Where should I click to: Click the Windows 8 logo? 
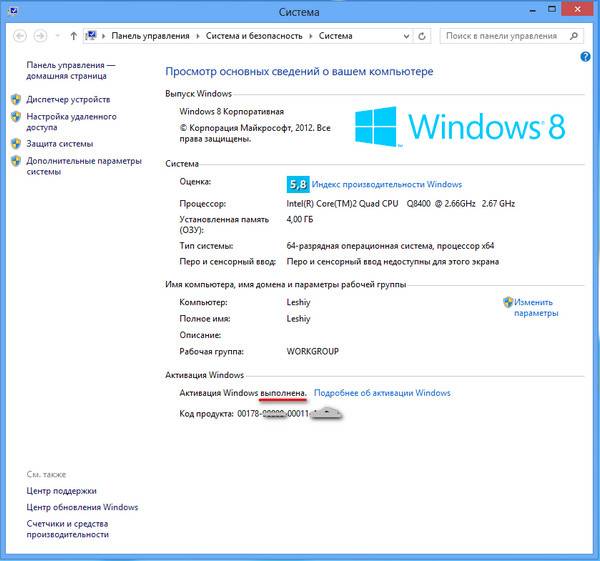click(460, 127)
